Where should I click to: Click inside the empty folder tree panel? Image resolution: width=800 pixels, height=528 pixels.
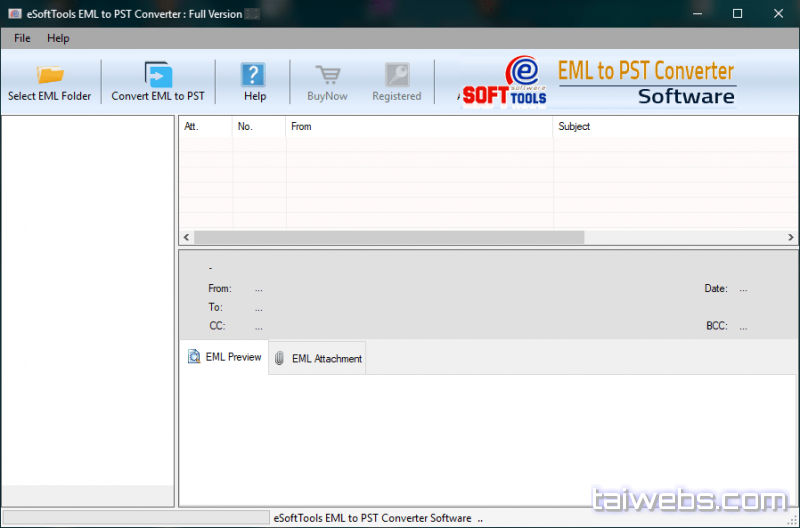pyautogui.click(x=88, y=300)
